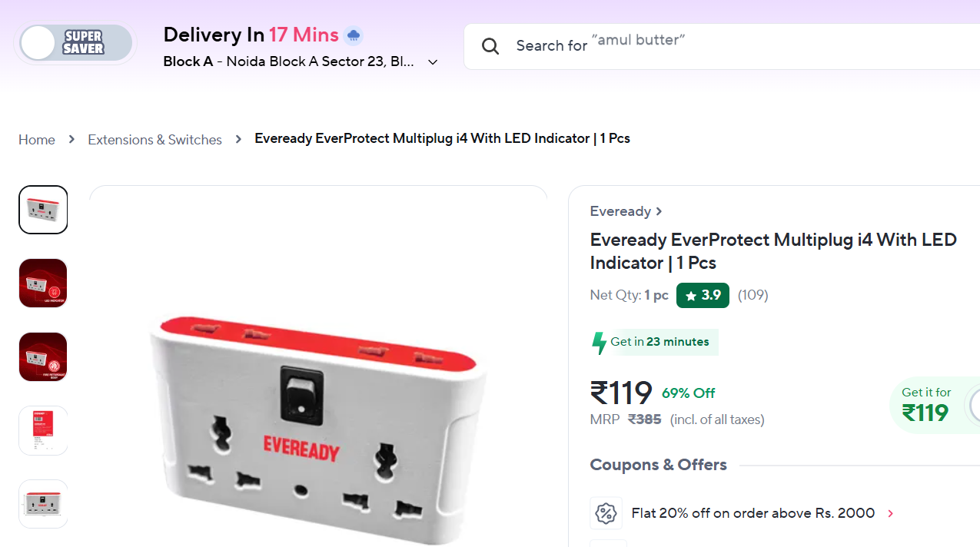Image resolution: width=980 pixels, height=547 pixels.
Task: Select the fifth product thumbnail
Action: tap(43, 504)
